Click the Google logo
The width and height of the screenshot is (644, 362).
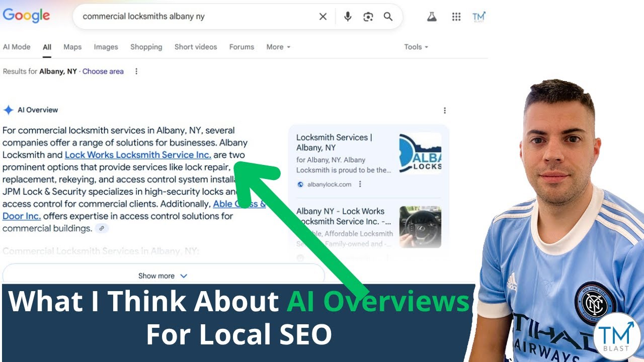coord(26,15)
